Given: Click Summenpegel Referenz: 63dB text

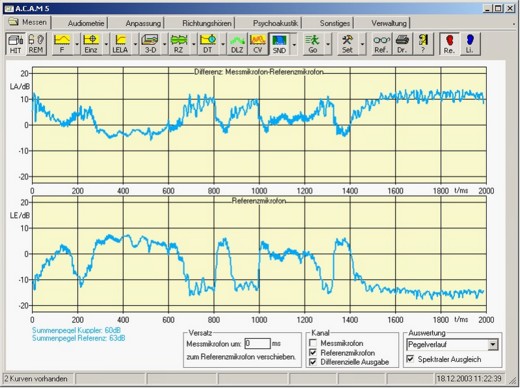Looking at the screenshot, I should coord(79,338).
